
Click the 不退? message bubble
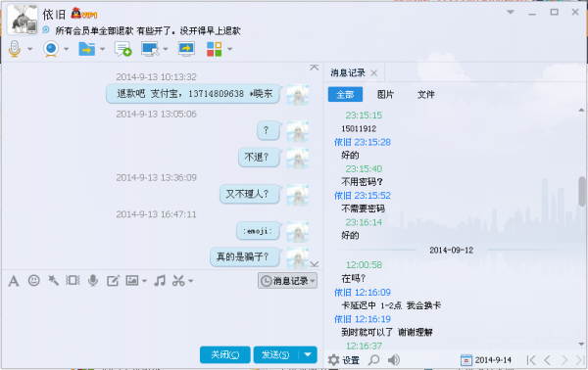tap(259, 158)
